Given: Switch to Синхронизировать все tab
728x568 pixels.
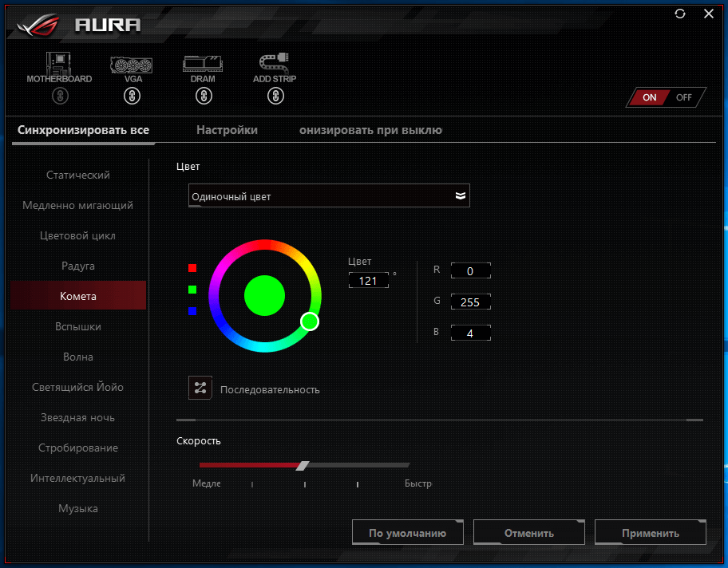Looking at the screenshot, I should click(83, 130).
